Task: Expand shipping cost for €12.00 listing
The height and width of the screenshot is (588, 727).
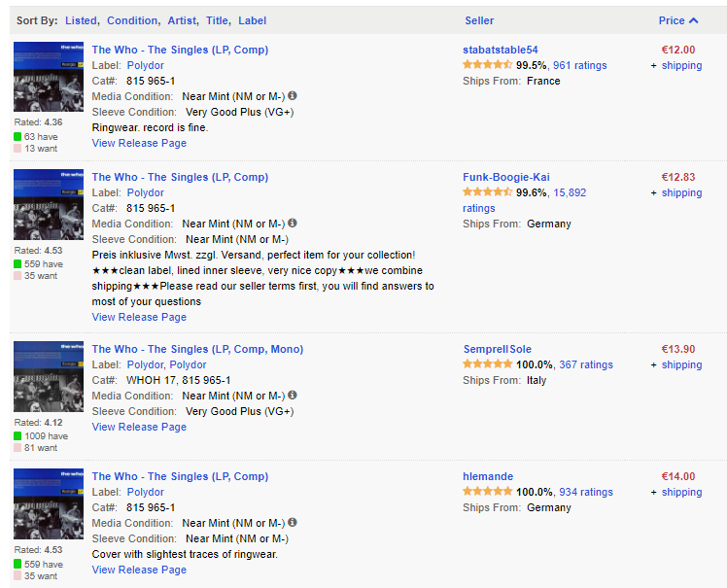Action: (680, 65)
